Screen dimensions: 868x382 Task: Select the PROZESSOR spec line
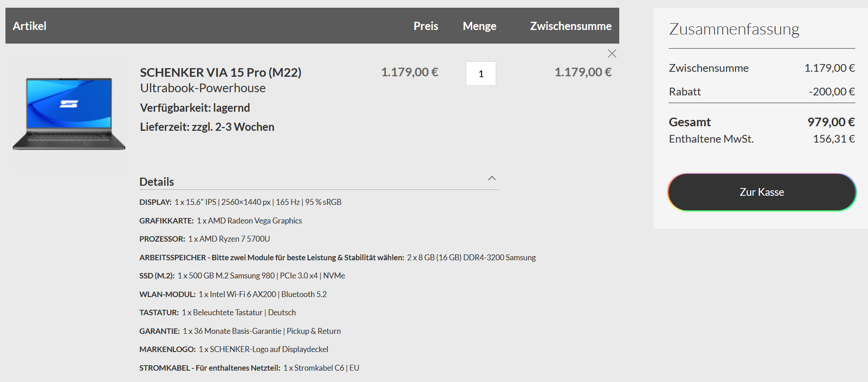coord(204,238)
